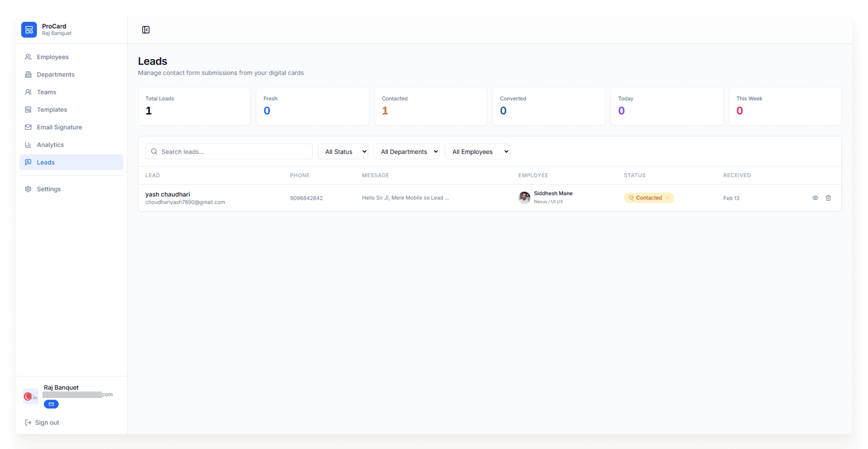This screenshot has height=449, width=868.
Task: Open Templates in the sidebar
Action: point(72,109)
